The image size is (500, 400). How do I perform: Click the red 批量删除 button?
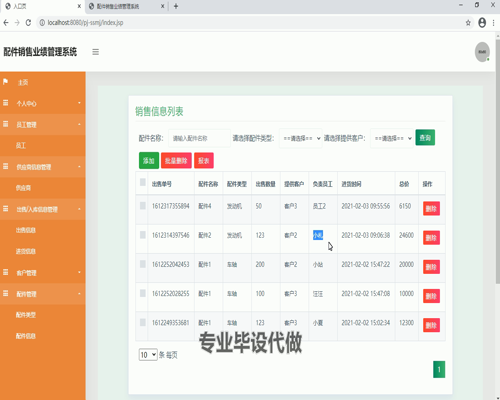pos(176,161)
